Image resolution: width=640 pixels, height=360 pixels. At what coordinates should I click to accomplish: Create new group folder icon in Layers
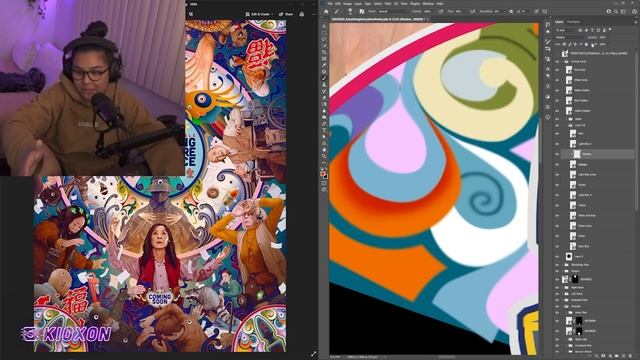(x=616, y=356)
